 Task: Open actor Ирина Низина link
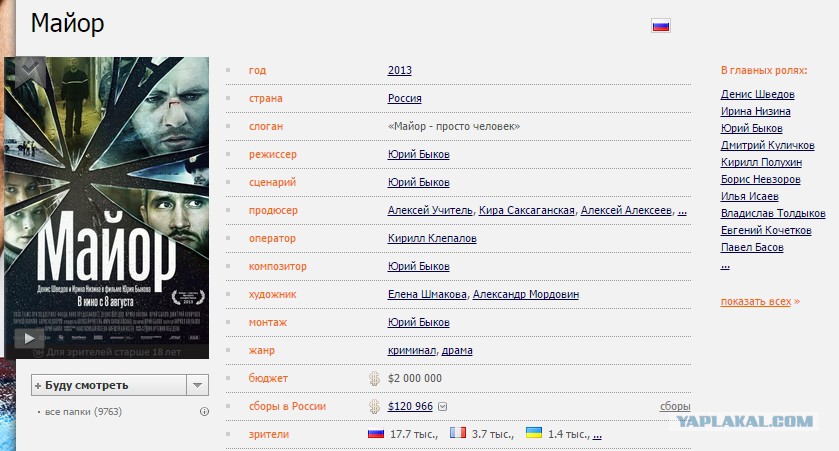[x=755, y=111]
